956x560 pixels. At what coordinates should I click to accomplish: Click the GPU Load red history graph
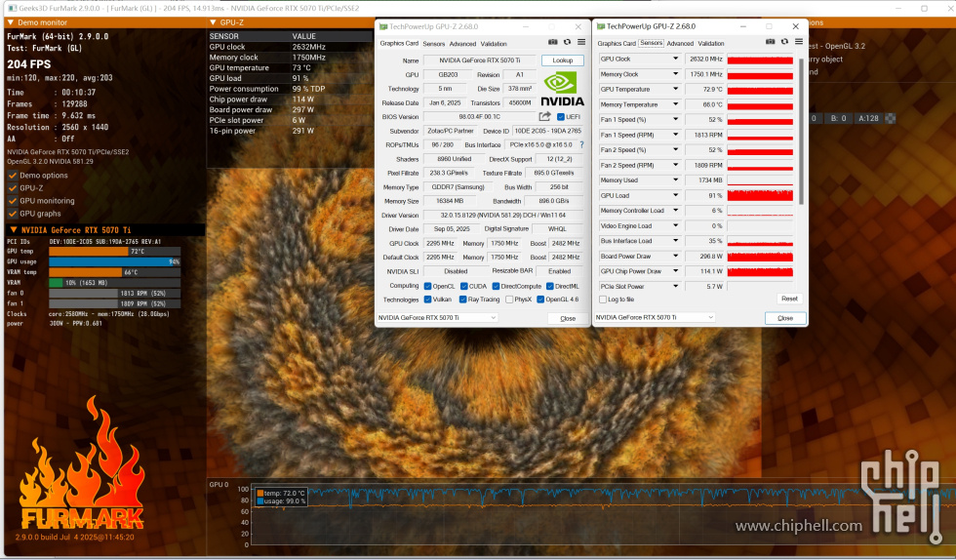pyautogui.click(x=760, y=195)
